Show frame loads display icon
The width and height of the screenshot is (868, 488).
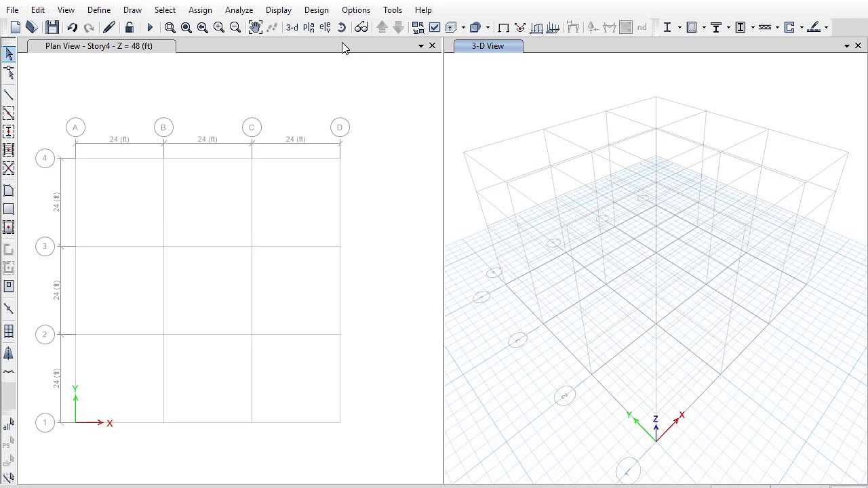[536, 27]
